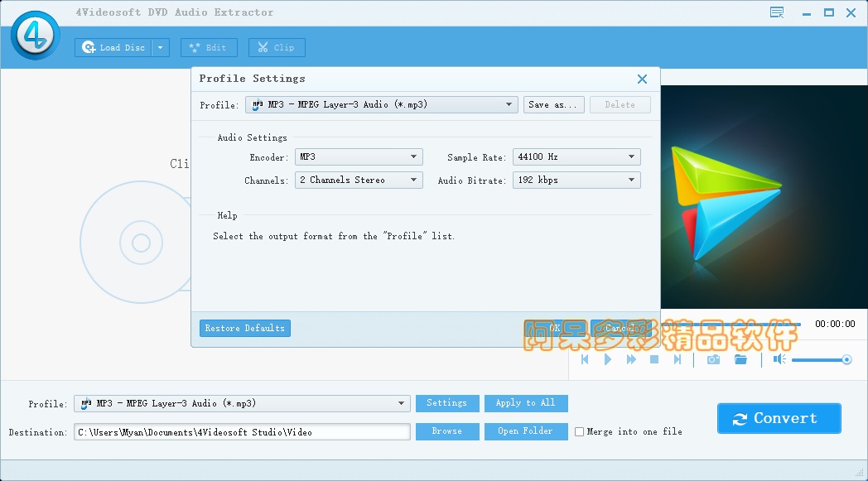868x481 pixels.
Task: Open the Encoder dropdown
Action: tap(359, 156)
